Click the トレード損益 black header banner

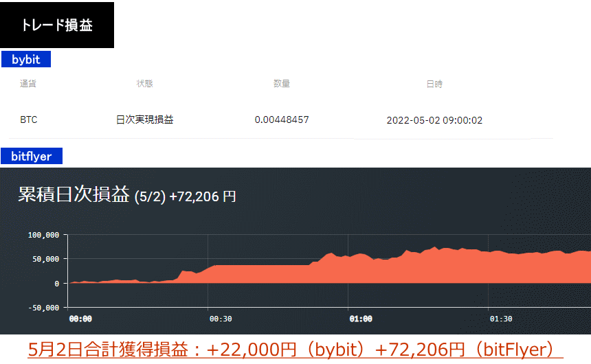click(57, 25)
